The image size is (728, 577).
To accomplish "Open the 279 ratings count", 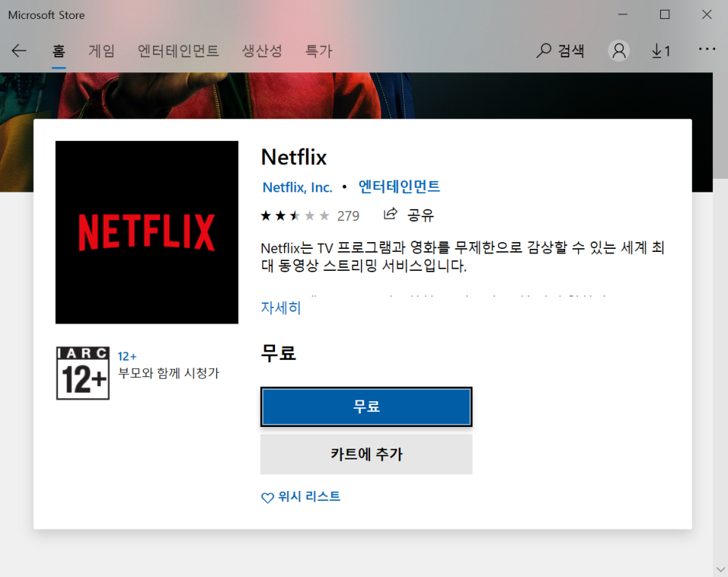I will [348, 216].
